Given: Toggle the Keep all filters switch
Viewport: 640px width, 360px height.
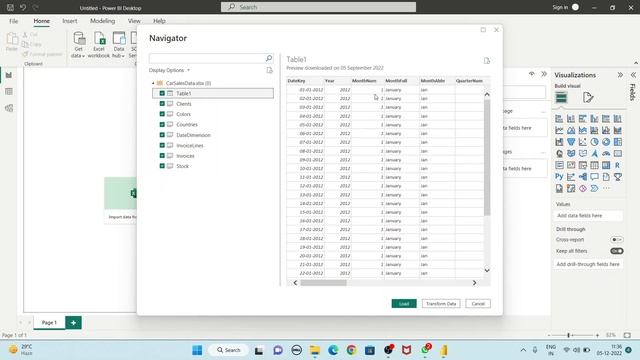Looking at the screenshot, I should [617, 251].
